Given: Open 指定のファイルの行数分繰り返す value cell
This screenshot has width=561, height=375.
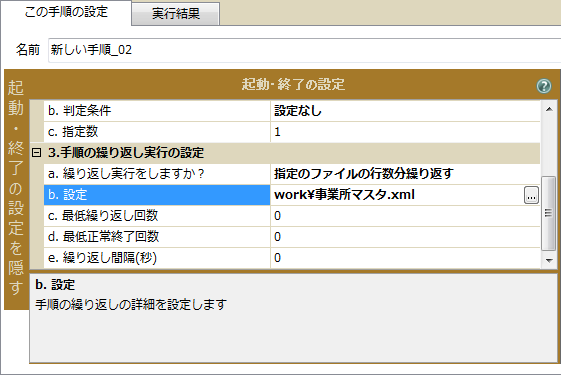Looking at the screenshot, I should pyautogui.click(x=405, y=174).
